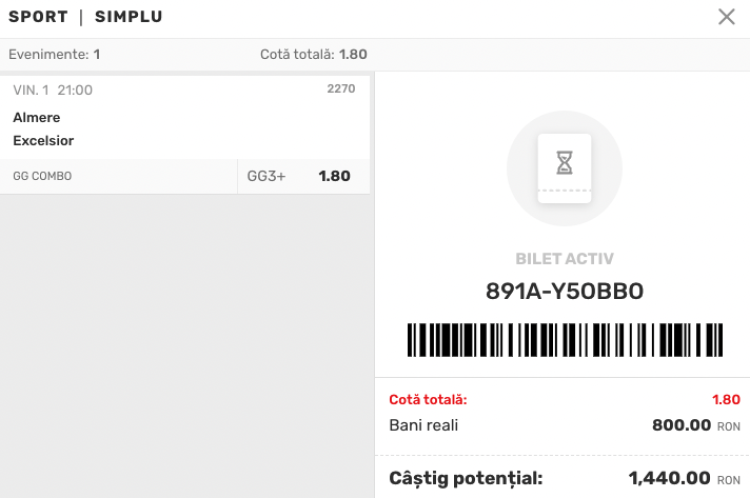This screenshot has height=498, width=750.
Task: Open the Almere team name
Action: 37,118
